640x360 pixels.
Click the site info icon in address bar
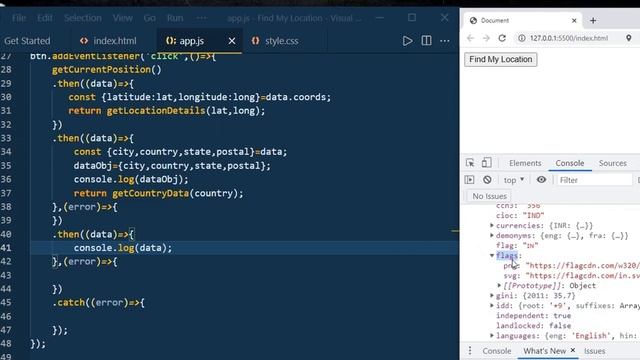(x=522, y=38)
